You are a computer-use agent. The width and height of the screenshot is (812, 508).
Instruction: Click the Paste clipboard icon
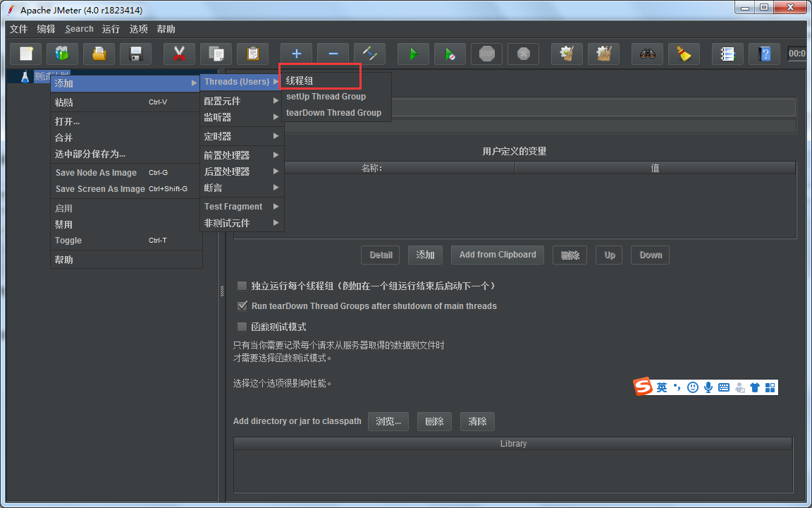point(253,54)
